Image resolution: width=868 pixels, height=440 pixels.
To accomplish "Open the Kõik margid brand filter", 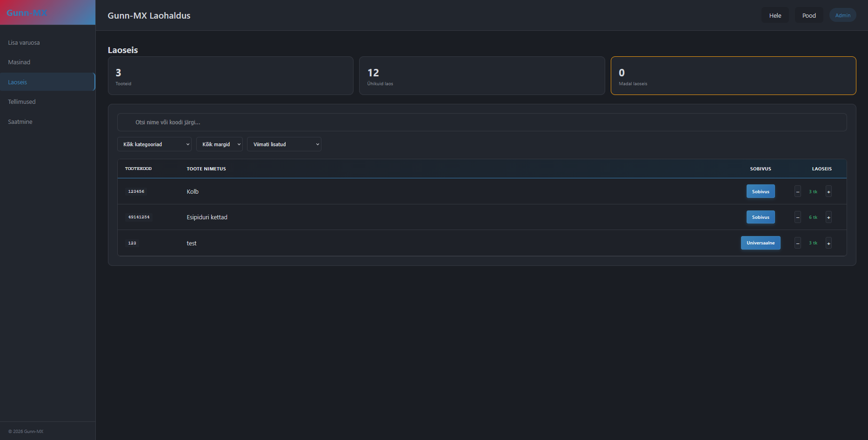I will (219, 144).
